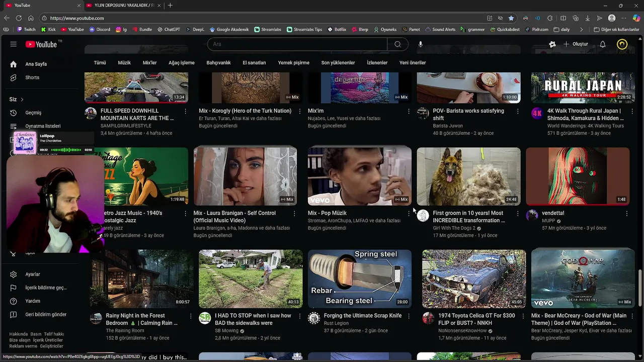Open the browser three-dot settings menu
Viewport: 644px width, 362px height.
click(x=624, y=18)
